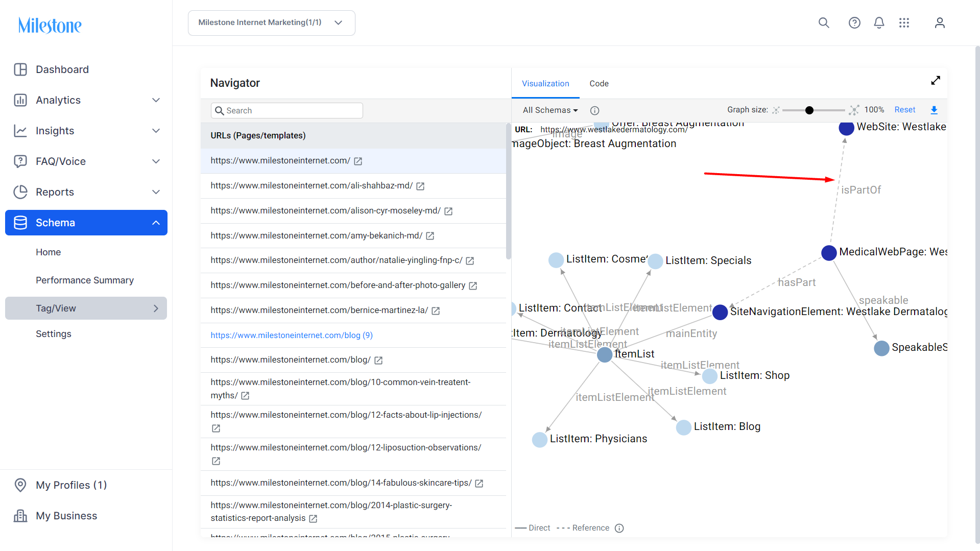Open Schema Settings submenu item

(54, 334)
